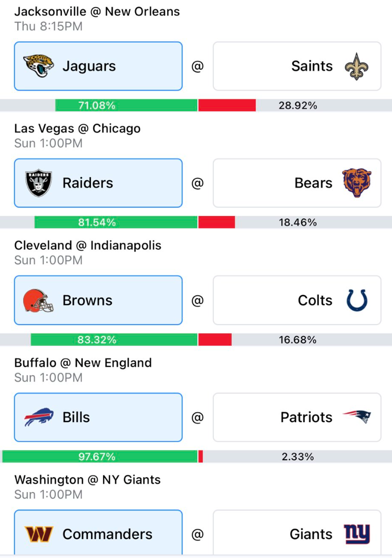The image size is (392, 558).
Task: Choose the Patriots pick option
Action: tap(297, 417)
